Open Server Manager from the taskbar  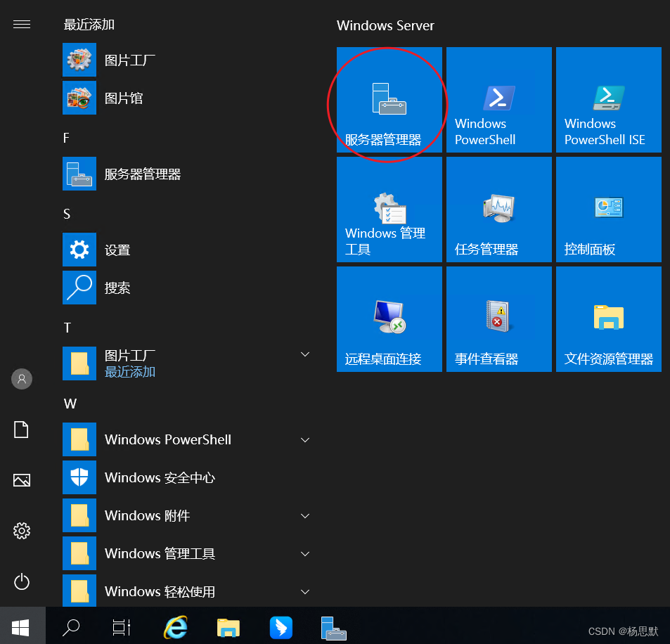(x=333, y=628)
